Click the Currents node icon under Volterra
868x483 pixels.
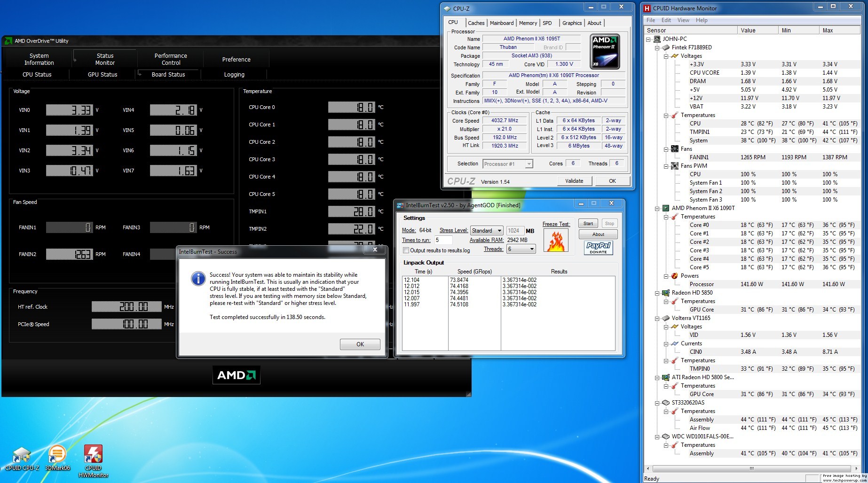tap(675, 343)
